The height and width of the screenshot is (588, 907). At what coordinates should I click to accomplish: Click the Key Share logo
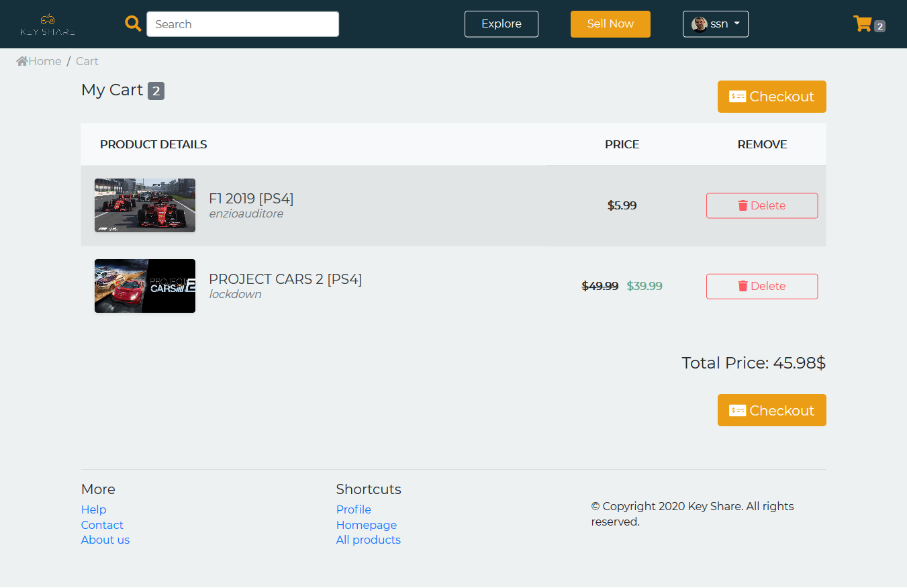(x=47, y=24)
